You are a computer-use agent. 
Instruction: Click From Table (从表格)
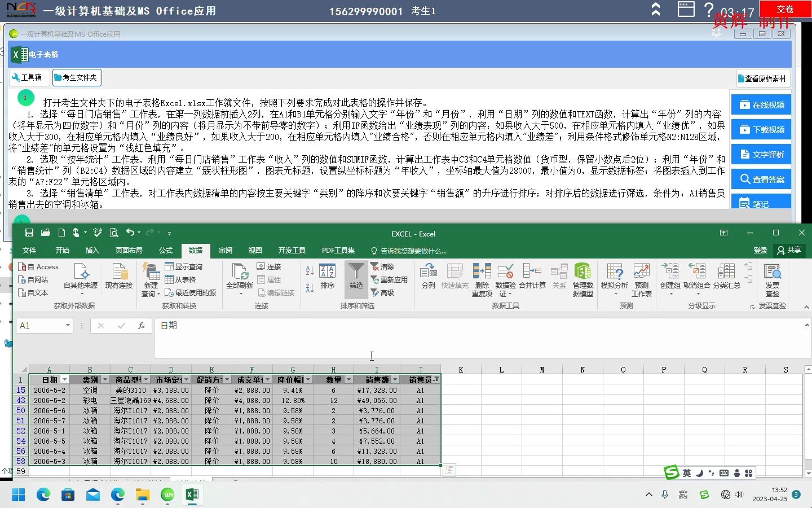coord(180,280)
